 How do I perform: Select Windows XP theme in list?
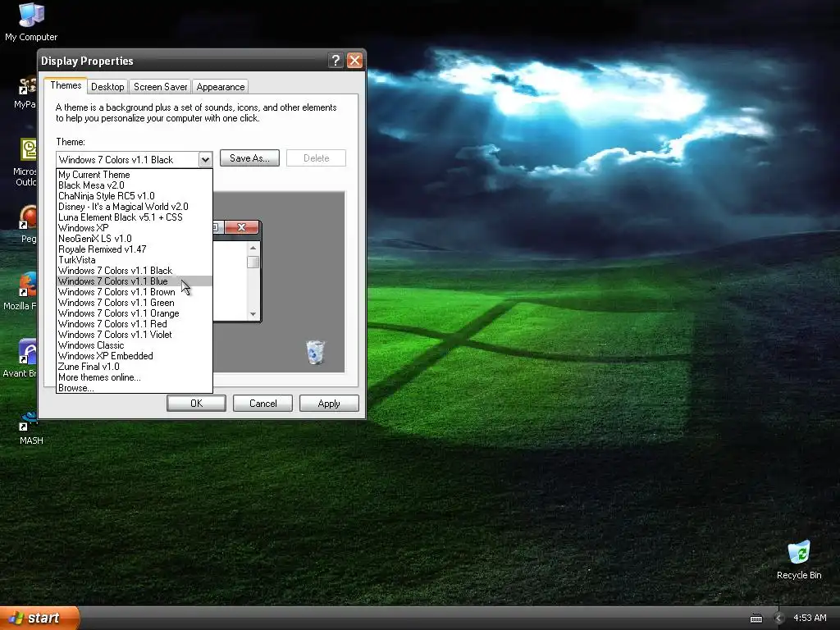pos(135,228)
